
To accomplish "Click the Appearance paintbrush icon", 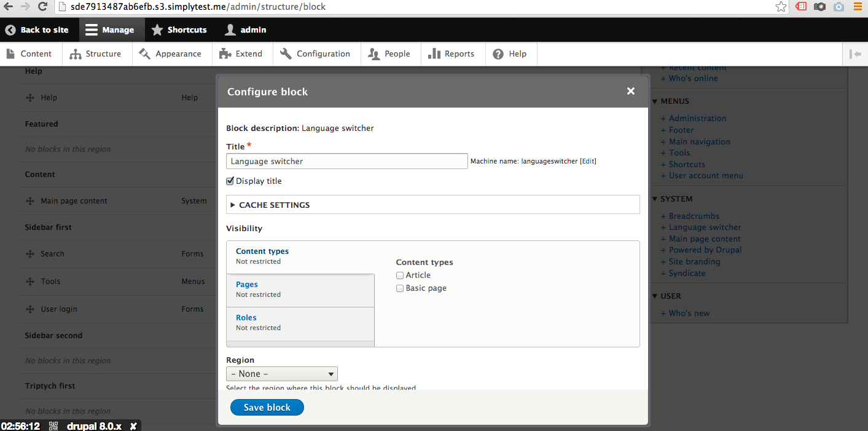I will (x=145, y=54).
